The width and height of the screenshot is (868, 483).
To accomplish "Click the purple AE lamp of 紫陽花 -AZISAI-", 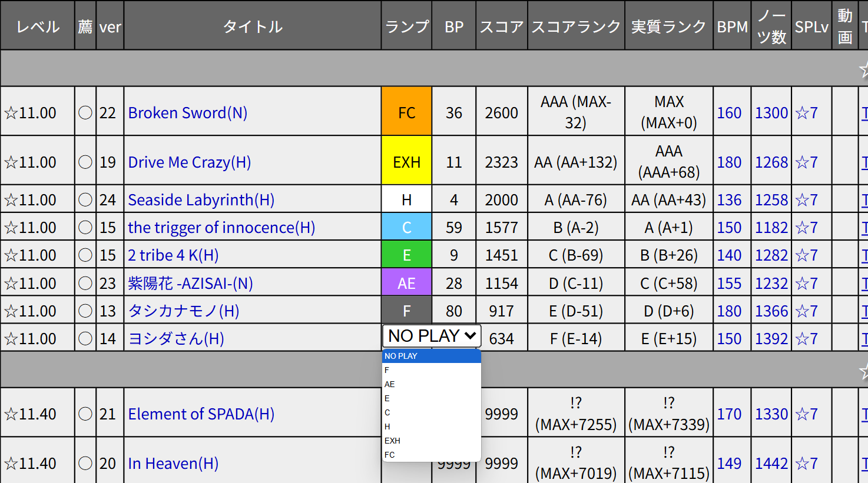I will click(407, 283).
